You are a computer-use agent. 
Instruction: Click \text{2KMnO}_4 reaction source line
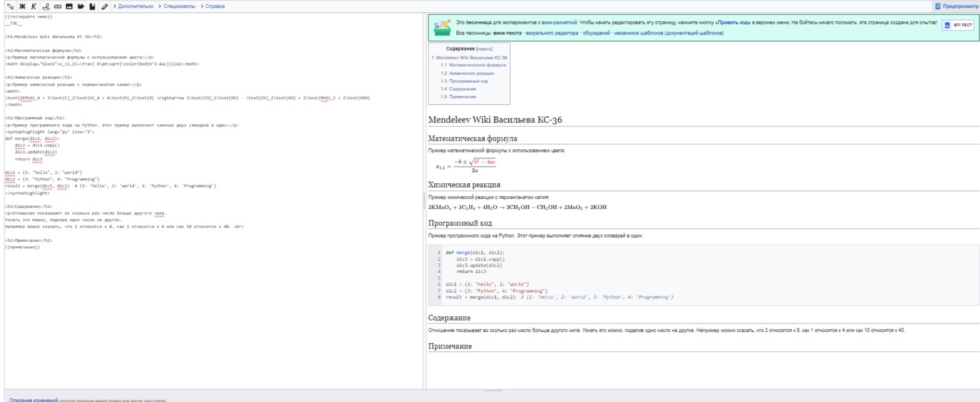point(188,98)
